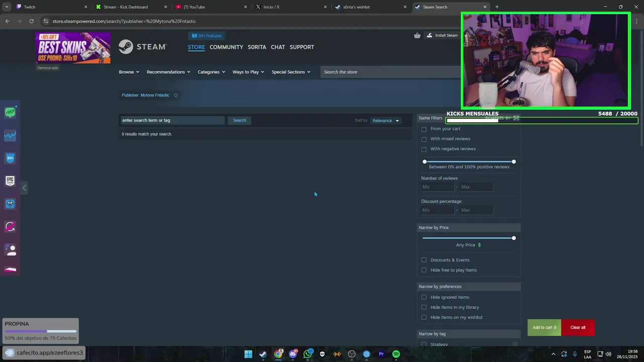644x362 pixels.
Task: Collapse the Narrow by Price section
Action: tap(468, 228)
